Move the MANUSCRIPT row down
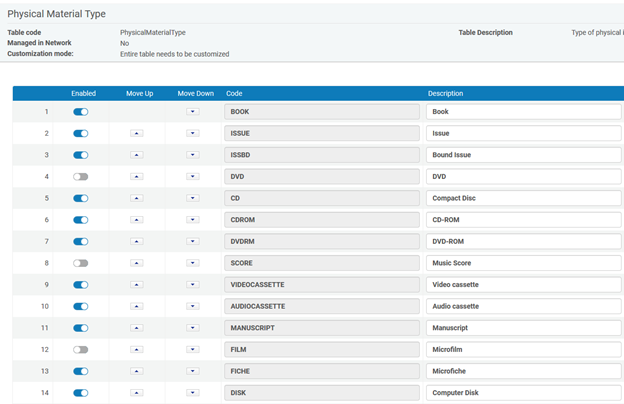This screenshot has width=624, height=404. tap(193, 328)
